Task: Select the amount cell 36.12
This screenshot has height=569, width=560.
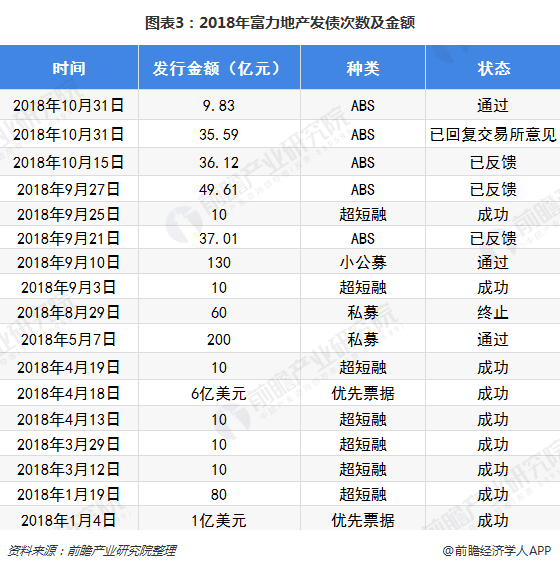Action: (x=219, y=162)
